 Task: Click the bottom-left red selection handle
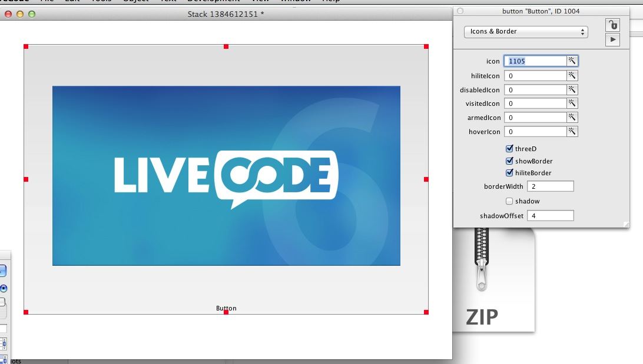pos(26,312)
